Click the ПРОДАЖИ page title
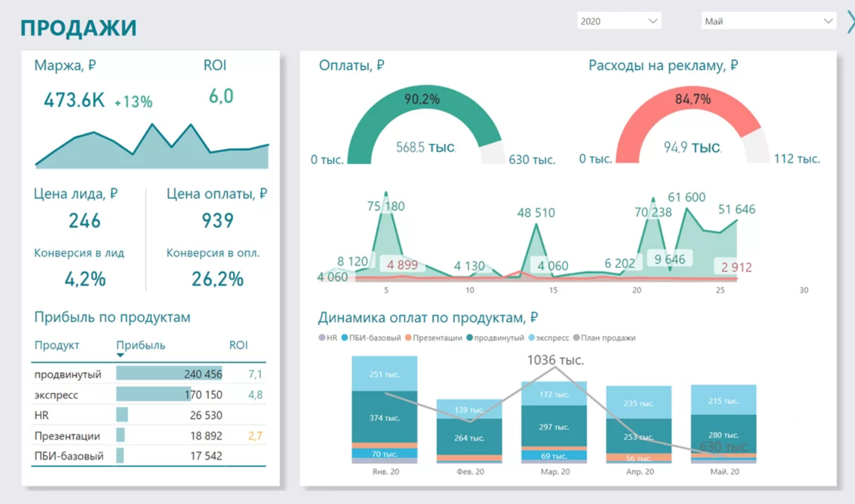The width and height of the screenshot is (855, 504). [78, 28]
